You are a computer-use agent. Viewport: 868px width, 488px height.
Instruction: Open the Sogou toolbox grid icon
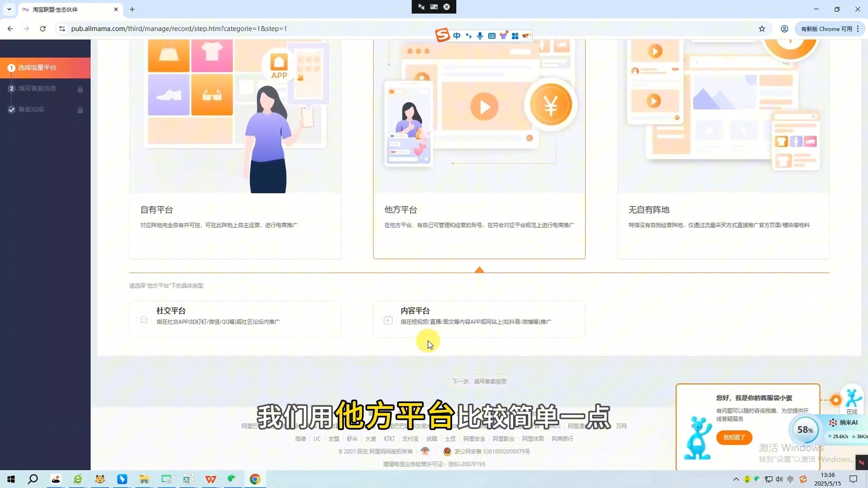[x=515, y=36]
